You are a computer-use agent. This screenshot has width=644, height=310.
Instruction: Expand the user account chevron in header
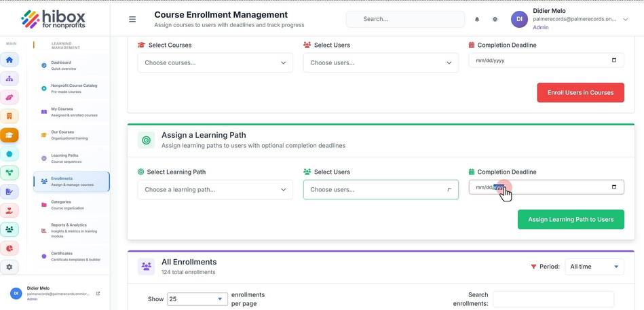[x=626, y=19]
